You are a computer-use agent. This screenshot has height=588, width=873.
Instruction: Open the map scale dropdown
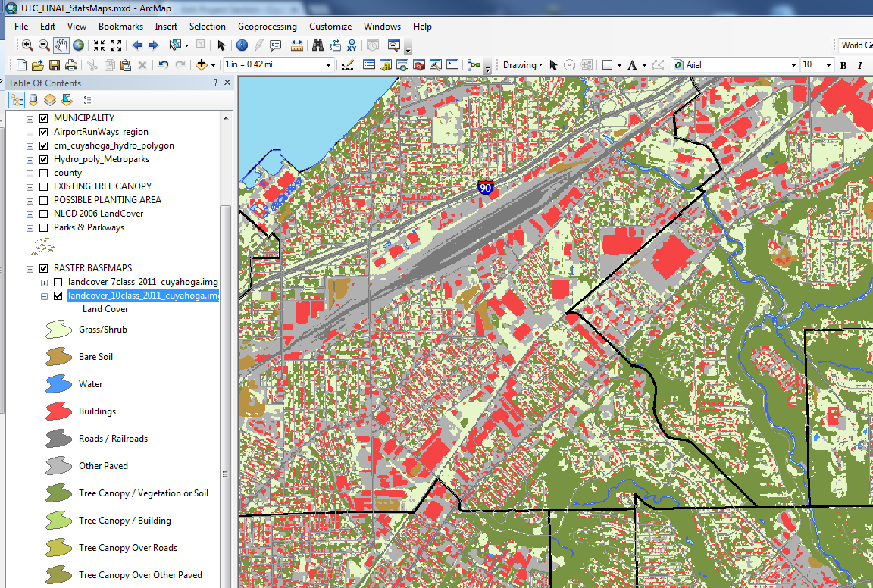point(329,64)
